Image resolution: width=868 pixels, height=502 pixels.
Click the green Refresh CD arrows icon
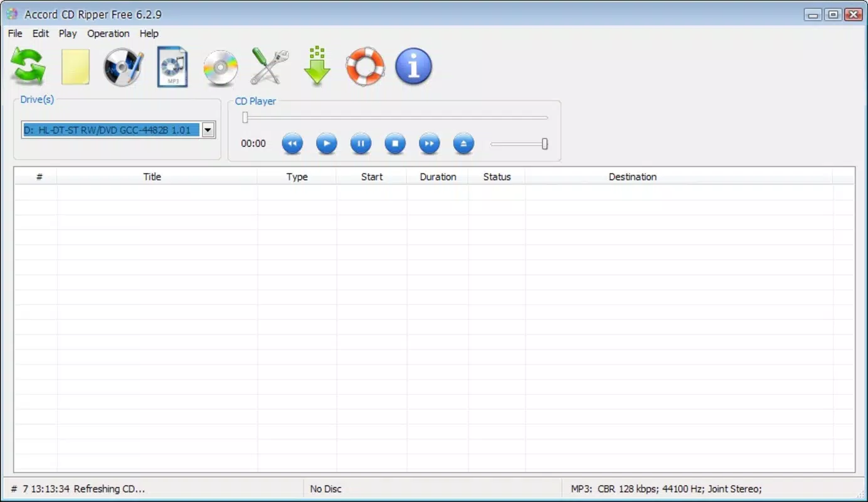(x=28, y=67)
